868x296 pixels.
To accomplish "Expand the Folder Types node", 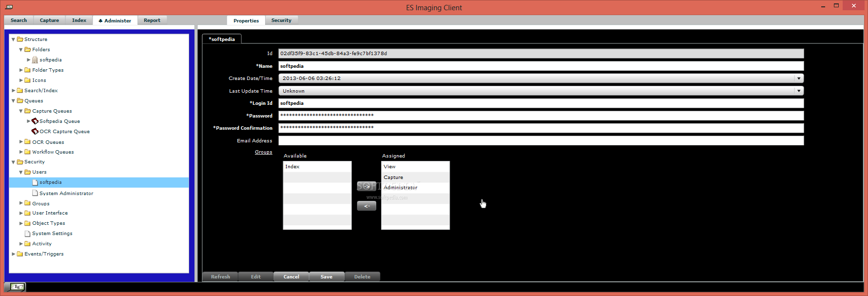I will point(21,70).
